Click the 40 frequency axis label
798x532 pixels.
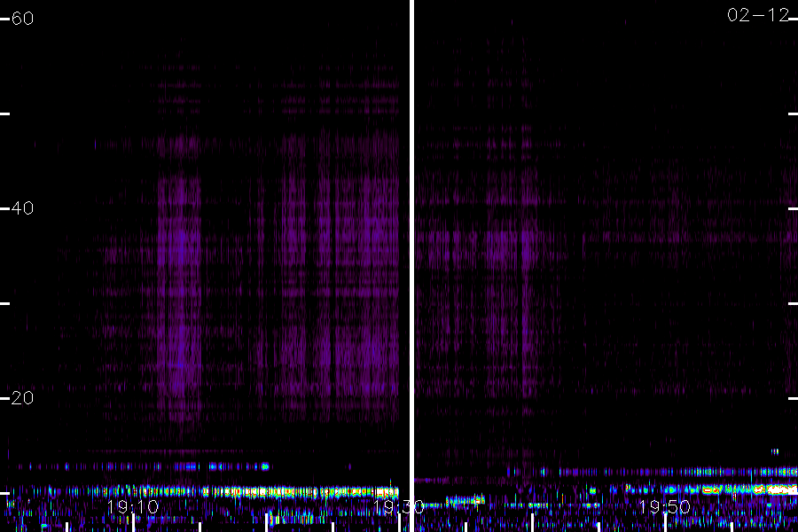click(22, 208)
